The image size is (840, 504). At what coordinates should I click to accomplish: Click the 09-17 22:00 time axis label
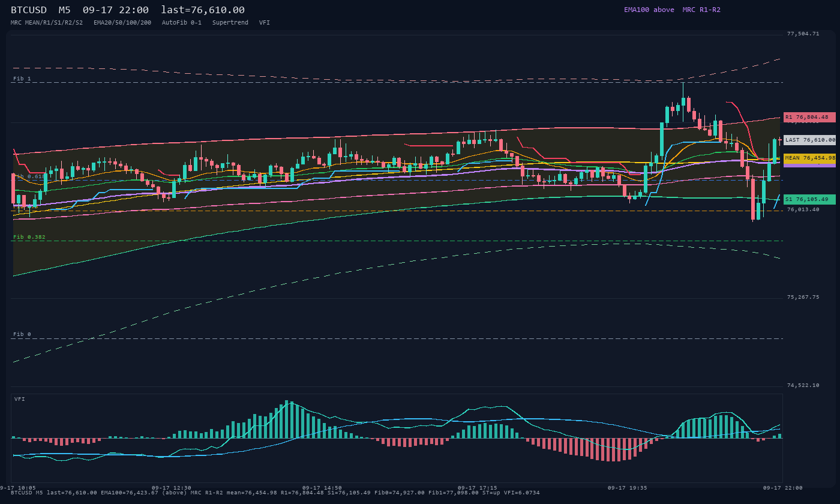783,488
